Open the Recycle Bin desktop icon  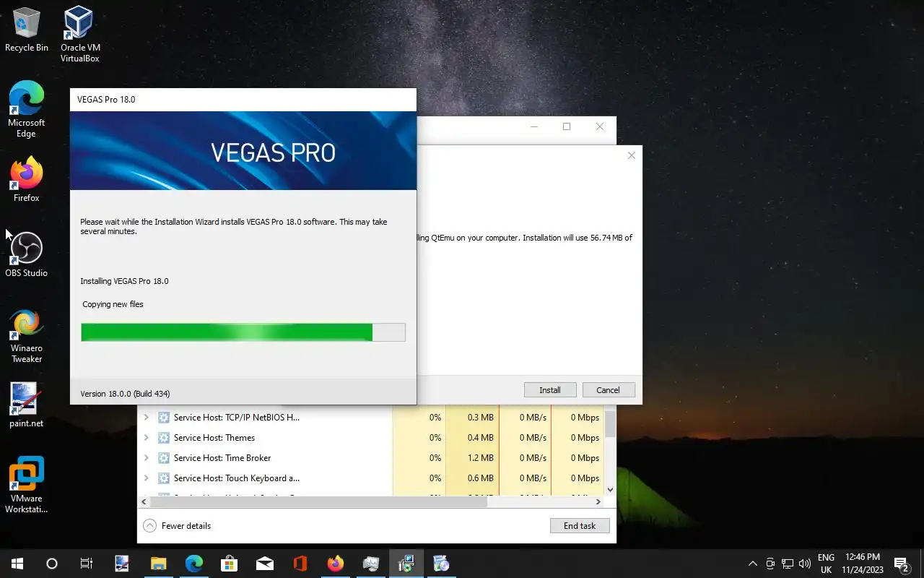point(27,30)
